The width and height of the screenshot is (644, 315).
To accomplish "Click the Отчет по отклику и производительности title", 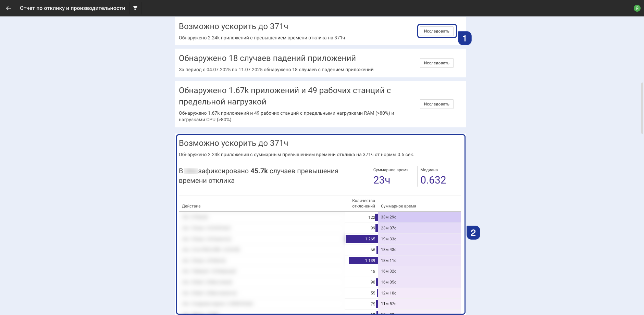I will tap(72, 8).
